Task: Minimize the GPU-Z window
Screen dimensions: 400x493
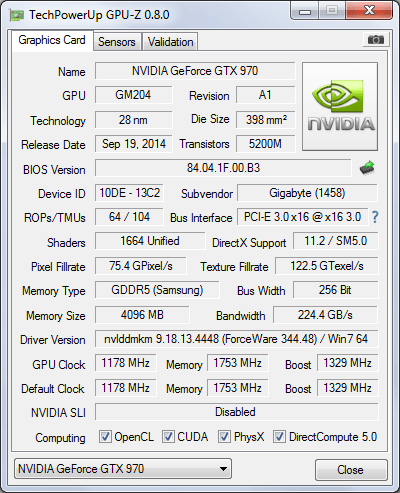Action: (x=305, y=11)
